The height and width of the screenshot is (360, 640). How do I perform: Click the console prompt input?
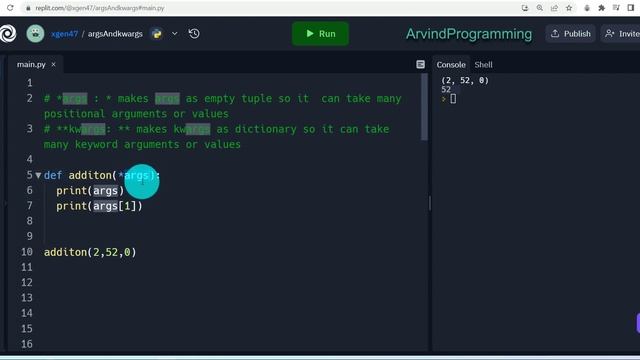453,99
